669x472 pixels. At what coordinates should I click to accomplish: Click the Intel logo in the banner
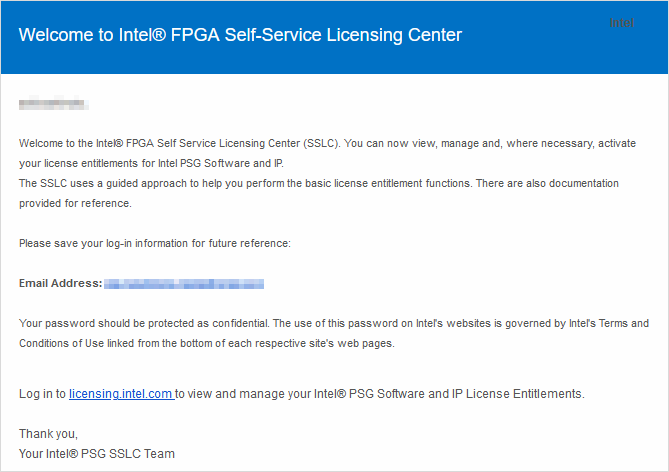point(621,23)
